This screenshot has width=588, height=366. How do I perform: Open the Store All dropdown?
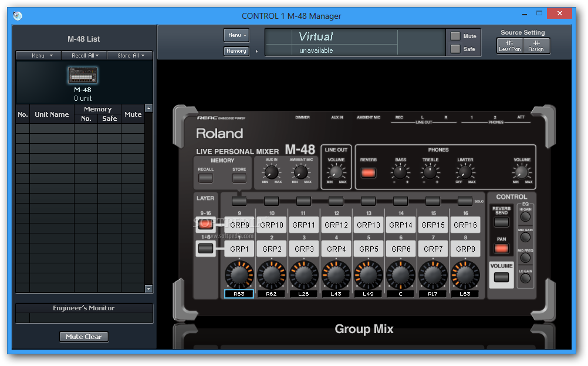click(x=130, y=56)
